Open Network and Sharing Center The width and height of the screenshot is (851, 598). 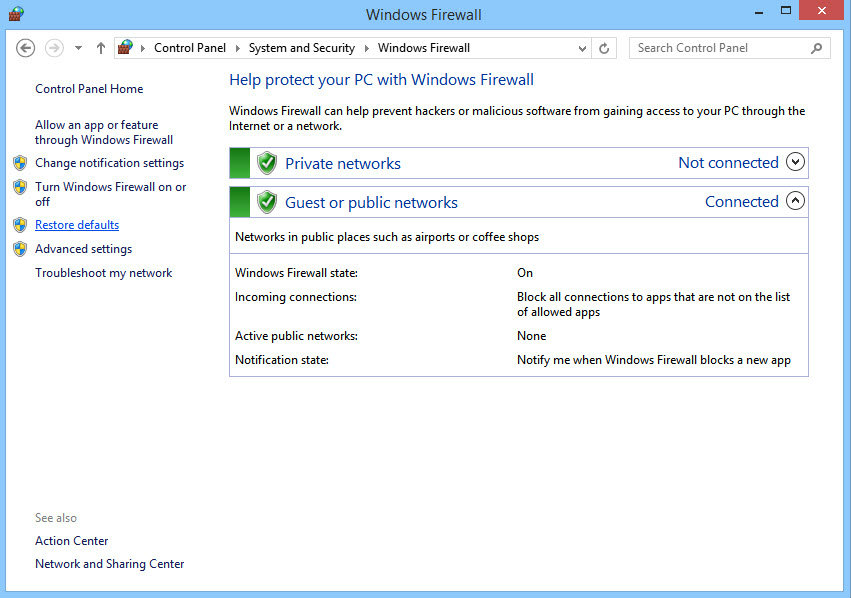pos(110,564)
